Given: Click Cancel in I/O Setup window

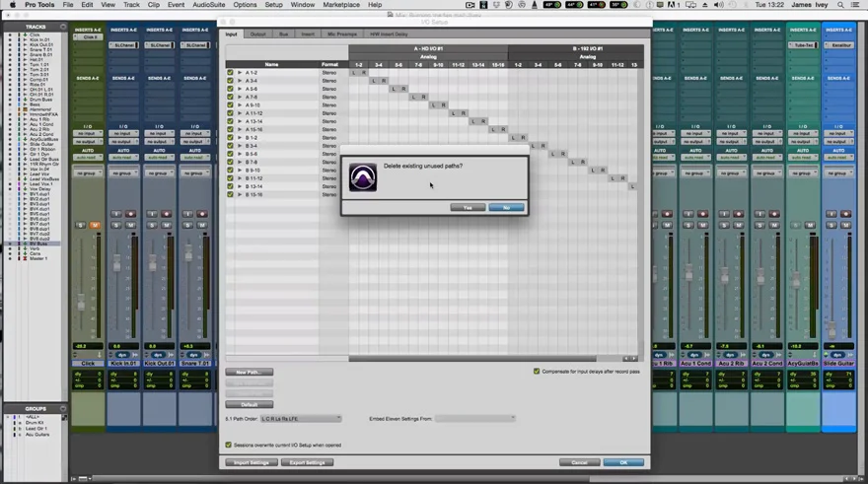Looking at the screenshot, I should point(580,462).
